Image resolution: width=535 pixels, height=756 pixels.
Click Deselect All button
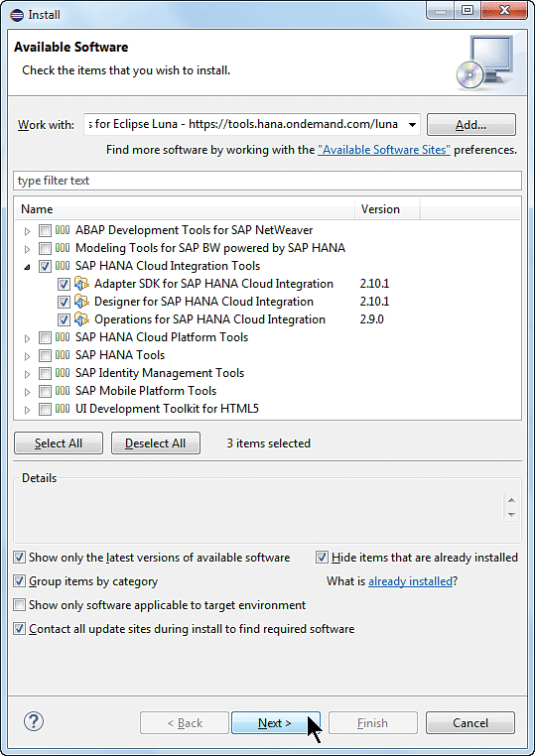point(155,443)
